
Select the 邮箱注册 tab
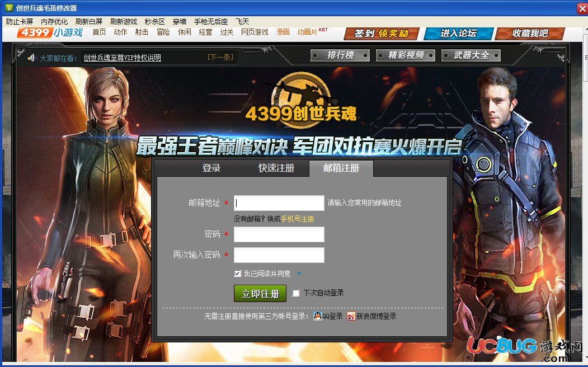tap(341, 168)
